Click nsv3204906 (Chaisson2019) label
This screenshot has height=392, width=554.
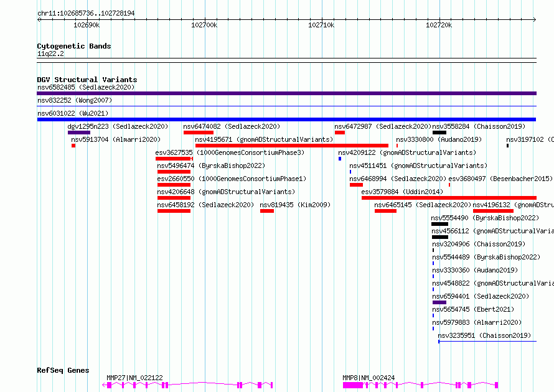(x=479, y=244)
